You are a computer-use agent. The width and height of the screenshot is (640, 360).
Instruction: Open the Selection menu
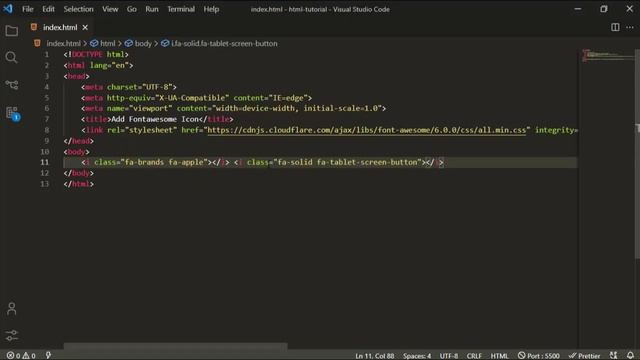78,9
